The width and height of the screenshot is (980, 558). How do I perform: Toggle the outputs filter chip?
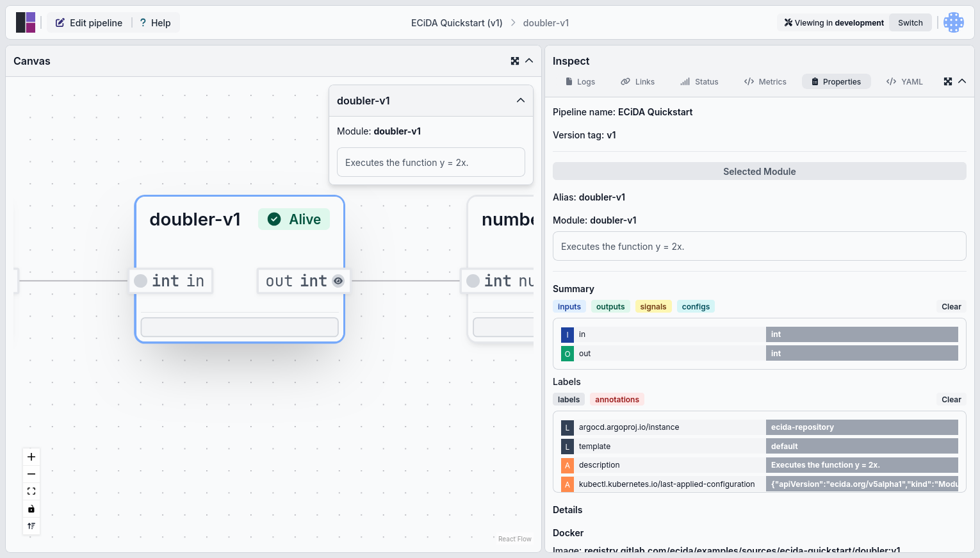click(x=610, y=306)
